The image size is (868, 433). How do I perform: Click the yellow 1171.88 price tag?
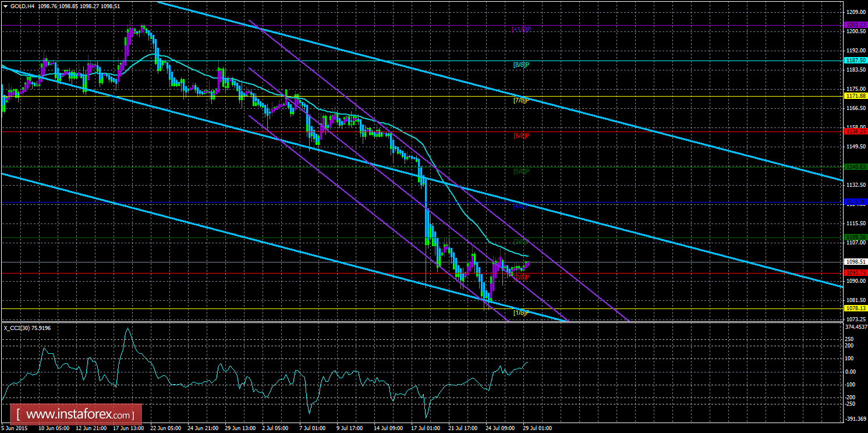(855, 96)
